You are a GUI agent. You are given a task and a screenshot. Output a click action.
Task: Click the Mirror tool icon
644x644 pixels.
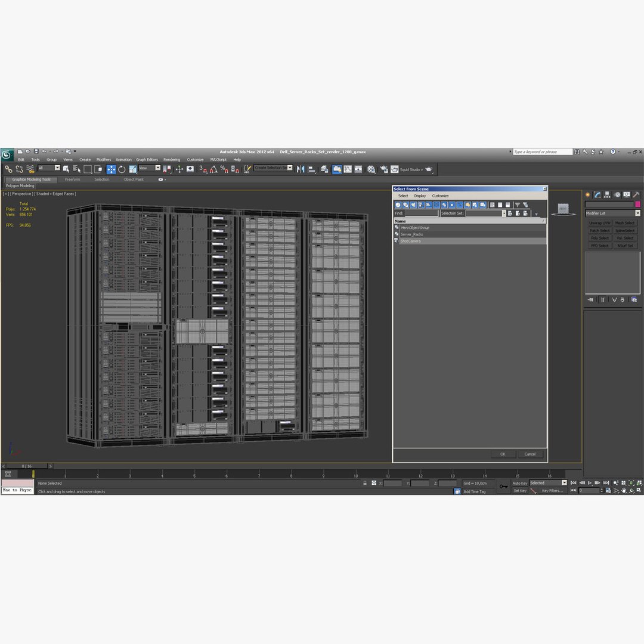pos(301,169)
